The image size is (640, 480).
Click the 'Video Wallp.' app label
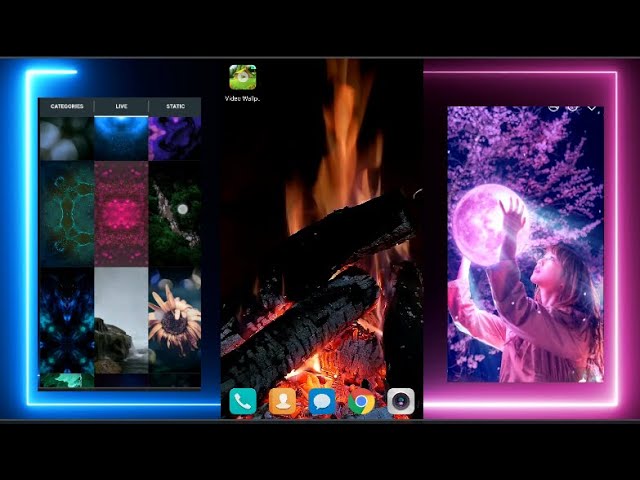click(x=242, y=98)
